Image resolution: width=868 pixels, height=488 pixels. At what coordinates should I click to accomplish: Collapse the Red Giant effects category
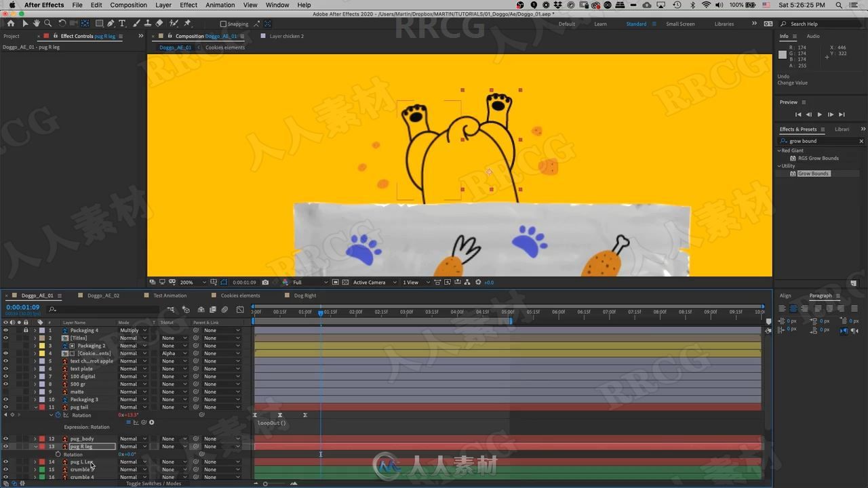pyautogui.click(x=779, y=150)
